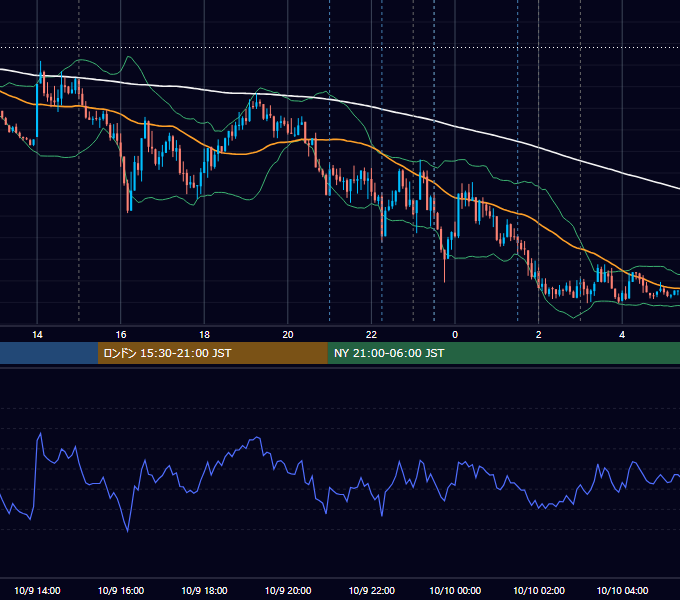This screenshot has height=600, width=680.
Task: Click the 10/10 04:00 date label
Action: click(622, 590)
